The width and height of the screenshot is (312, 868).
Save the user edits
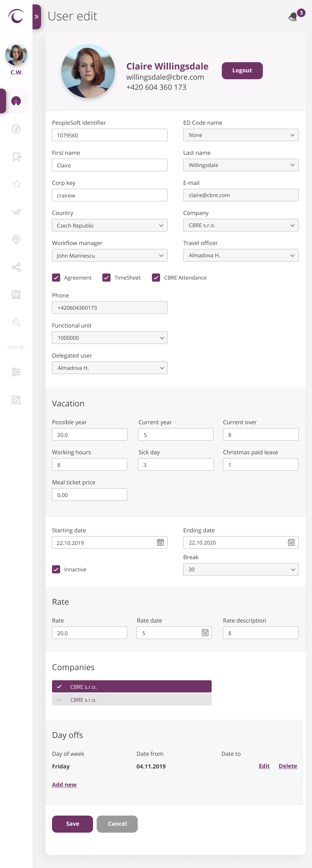point(73,824)
